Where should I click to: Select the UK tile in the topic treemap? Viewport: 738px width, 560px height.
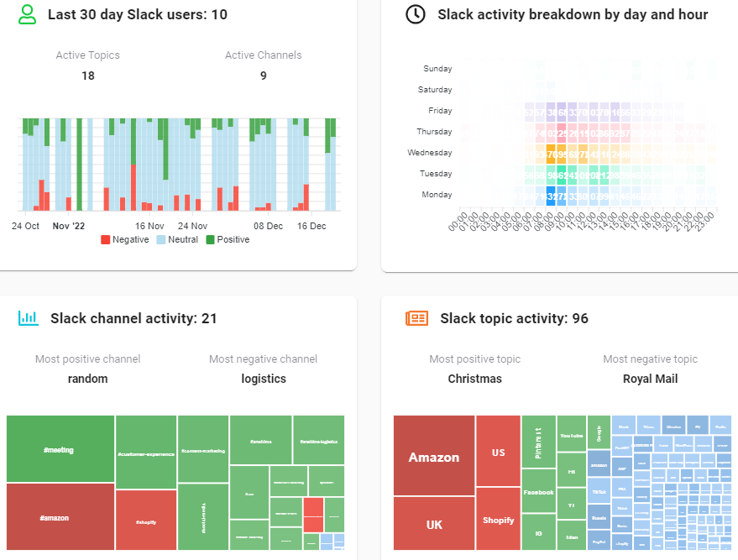[433, 524]
